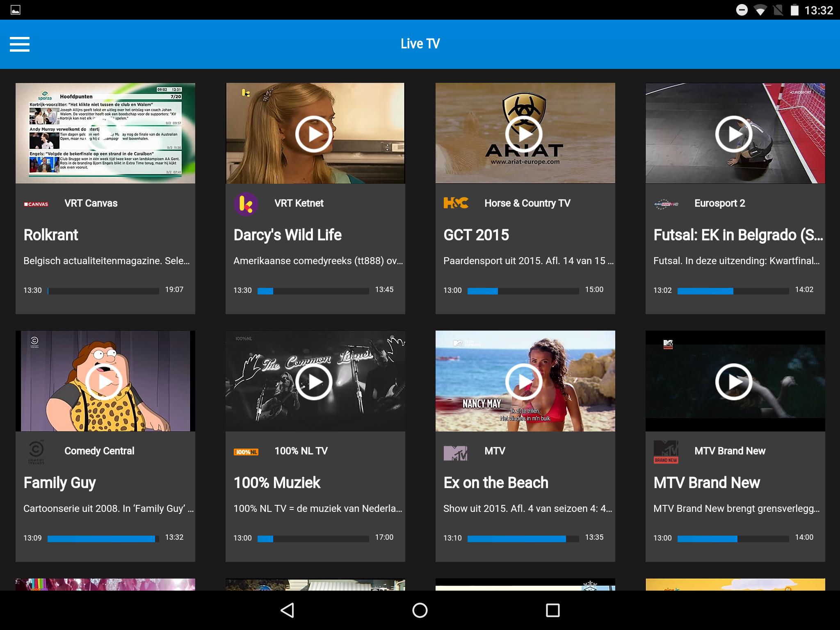The image size is (840, 630).
Task: Tap the MTV Brand New channel name
Action: [x=730, y=451]
